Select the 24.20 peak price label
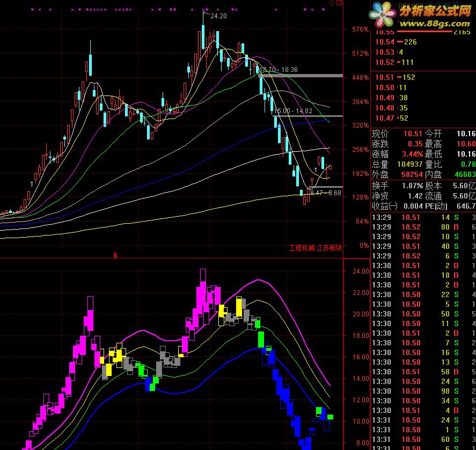The image size is (476, 450). pyautogui.click(x=218, y=16)
